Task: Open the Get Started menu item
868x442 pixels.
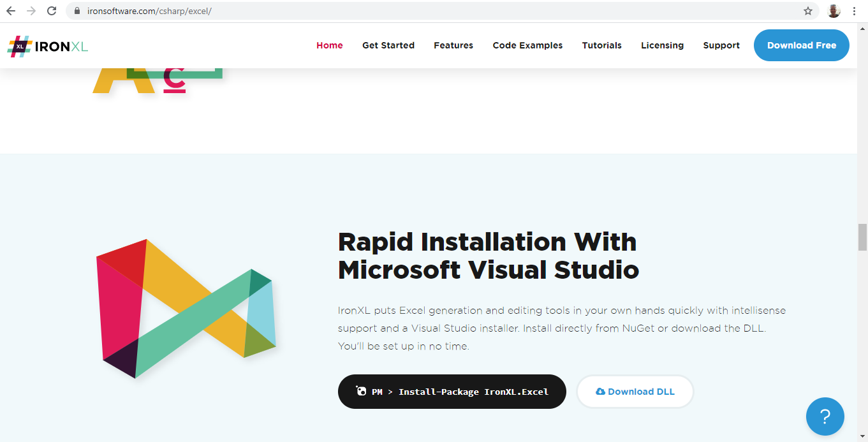Action: pyautogui.click(x=388, y=45)
